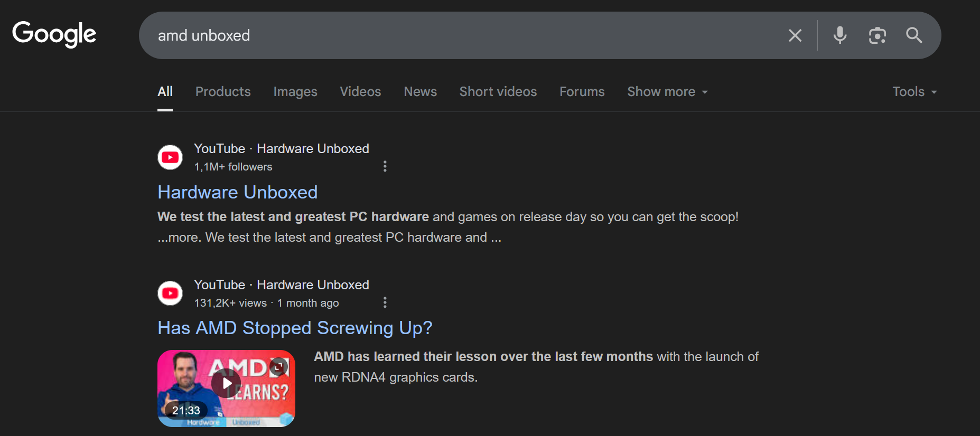Open the Forums tab

point(582,91)
